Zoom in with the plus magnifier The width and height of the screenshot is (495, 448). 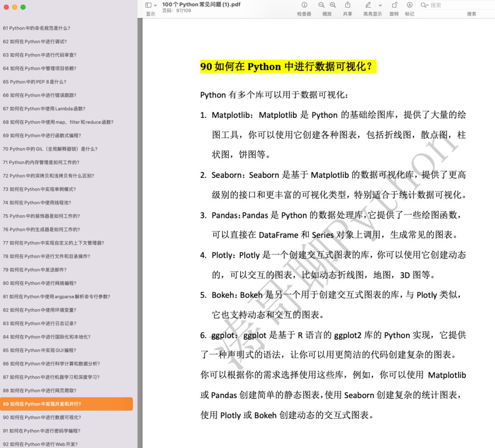(333, 5)
